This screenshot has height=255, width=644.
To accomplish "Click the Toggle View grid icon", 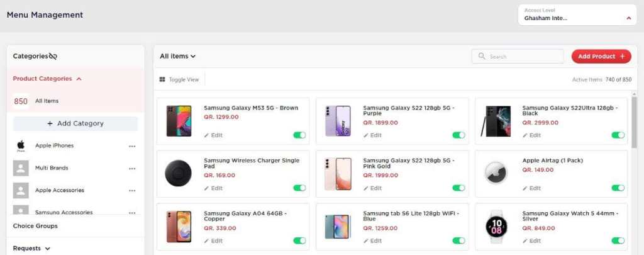I will [x=162, y=79].
